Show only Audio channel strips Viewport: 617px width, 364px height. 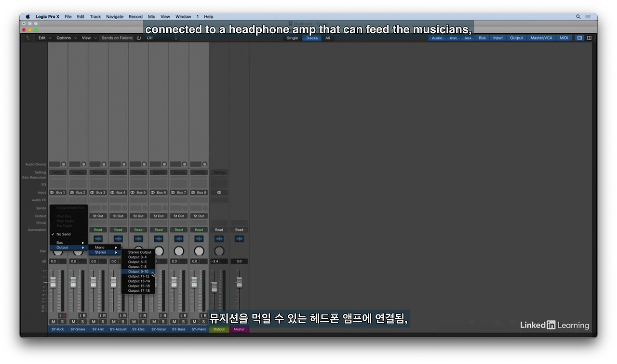pos(437,38)
